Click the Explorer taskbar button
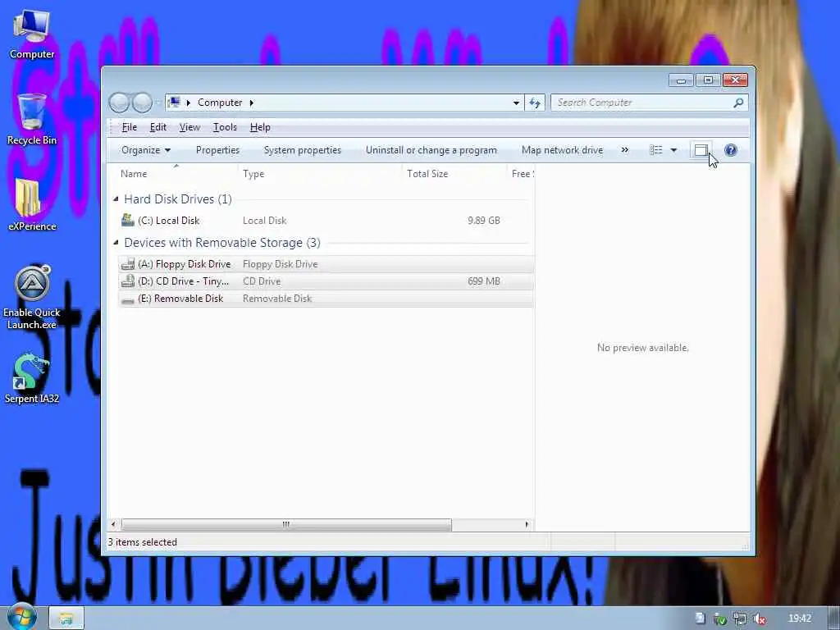The image size is (840, 630). pos(66,619)
